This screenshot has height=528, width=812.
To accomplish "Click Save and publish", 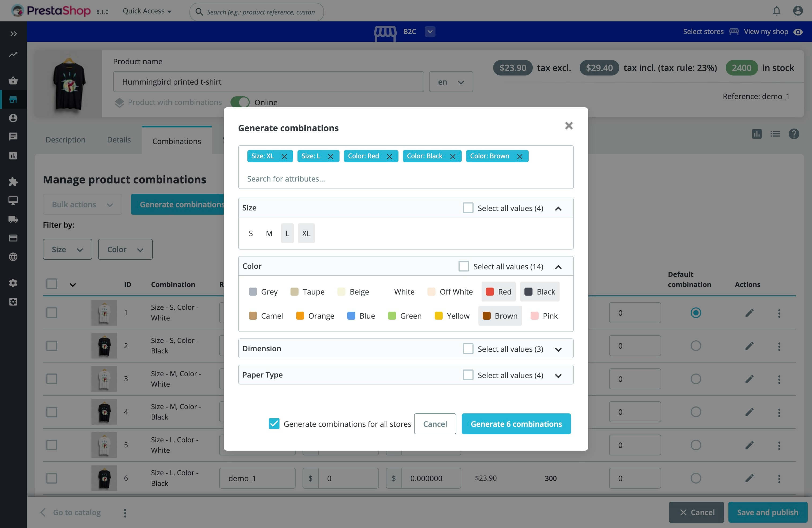I will click(768, 512).
